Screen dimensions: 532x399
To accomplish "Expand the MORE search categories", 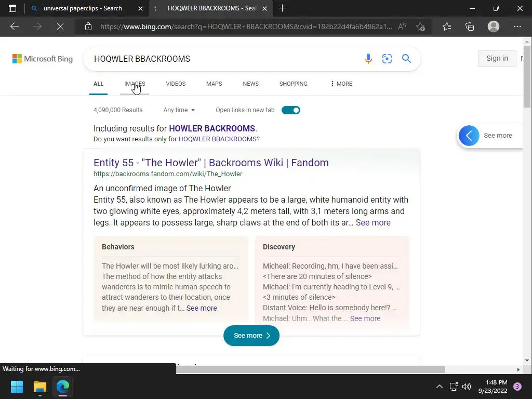I will [341, 84].
